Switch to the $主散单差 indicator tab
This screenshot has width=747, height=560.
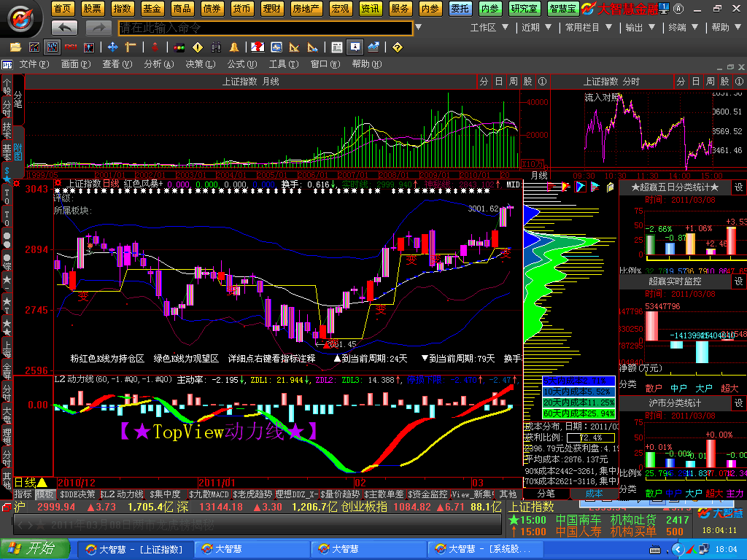[x=384, y=494]
